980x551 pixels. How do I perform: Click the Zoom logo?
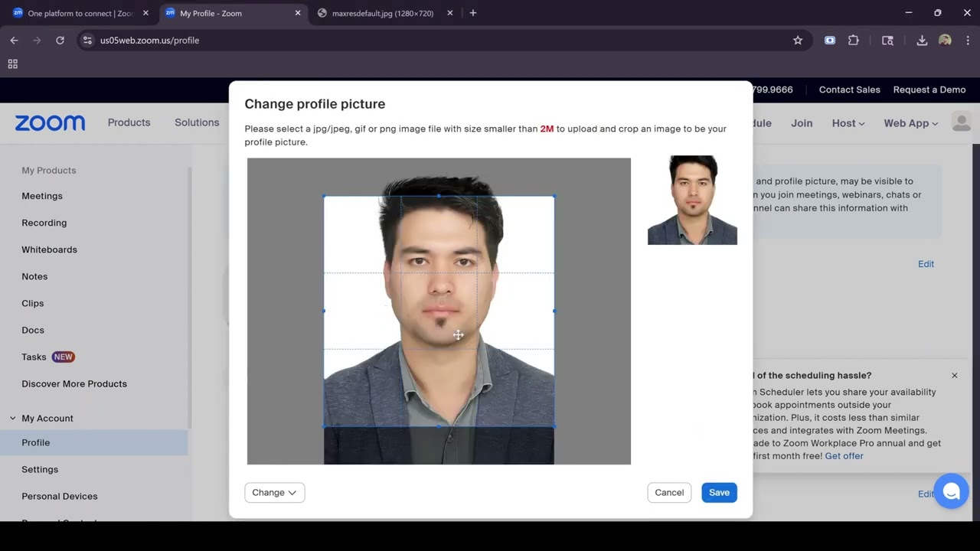50,123
